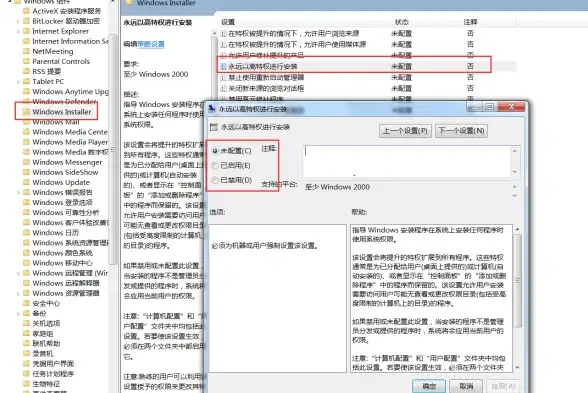The width and height of the screenshot is (588, 393).
Task: Select the 已禁用(D) radio button
Action: [x=215, y=180]
